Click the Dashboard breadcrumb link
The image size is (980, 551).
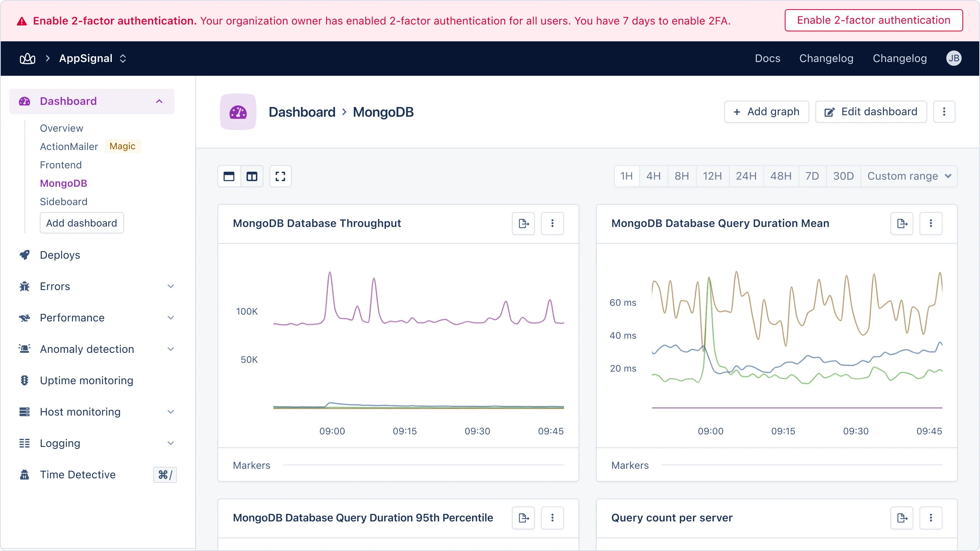302,112
